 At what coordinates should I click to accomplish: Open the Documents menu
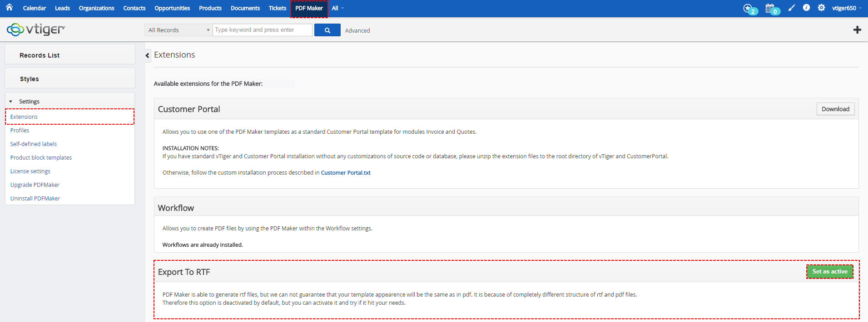pyautogui.click(x=245, y=8)
